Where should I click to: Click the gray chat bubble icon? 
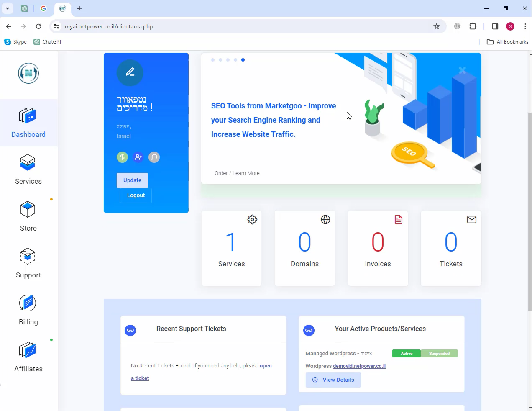coord(154,157)
